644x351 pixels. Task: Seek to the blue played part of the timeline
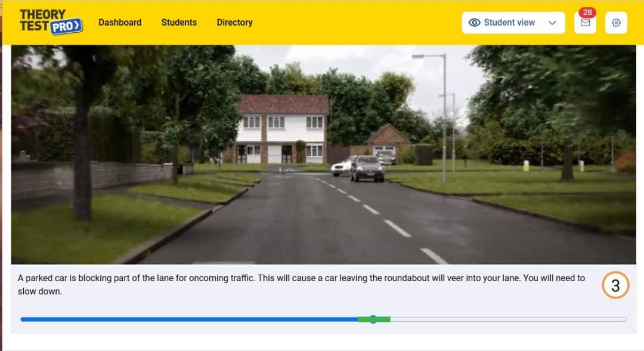click(x=189, y=319)
